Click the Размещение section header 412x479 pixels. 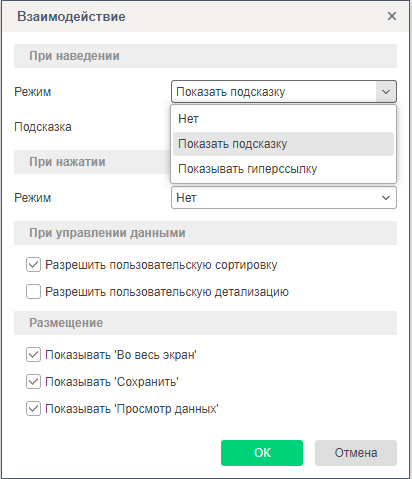click(x=205, y=323)
